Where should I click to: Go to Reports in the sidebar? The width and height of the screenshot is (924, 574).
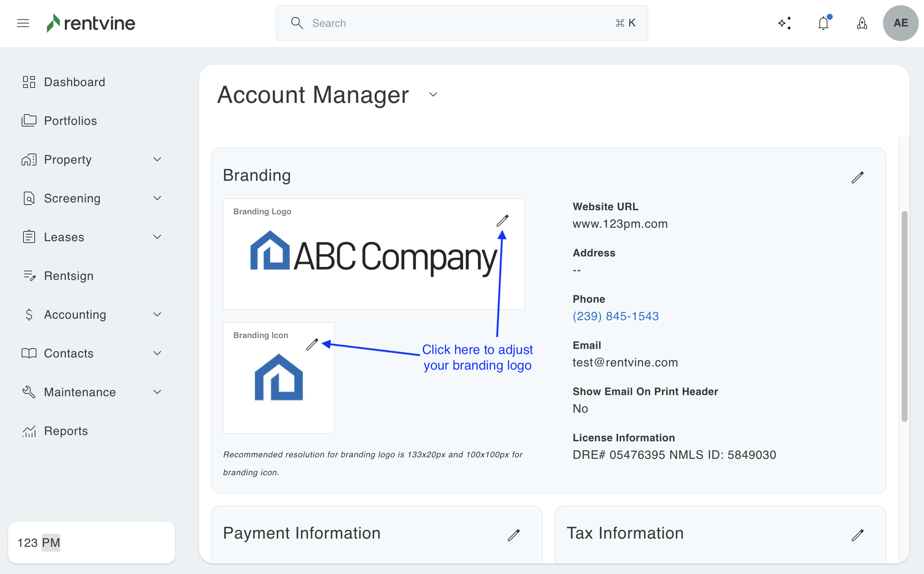(x=66, y=431)
